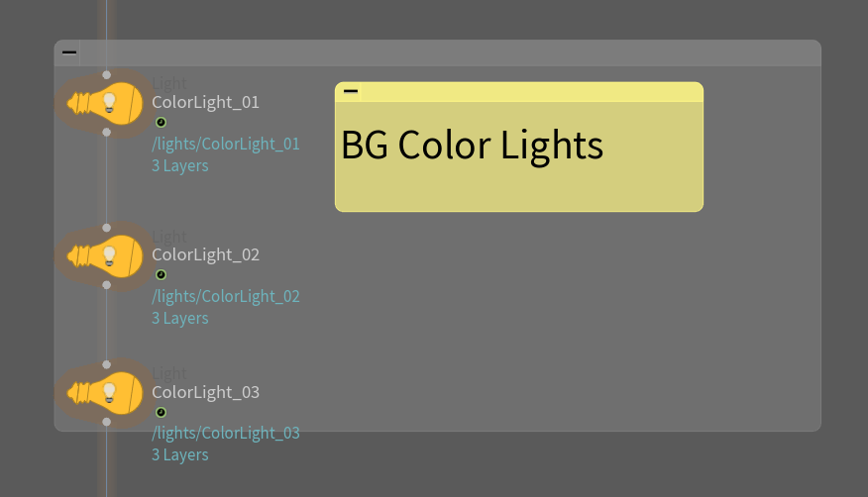This screenshot has height=497, width=868.
Task: Click the '3 Layers' label under ColorLight_02
Action: coord(179,318)
